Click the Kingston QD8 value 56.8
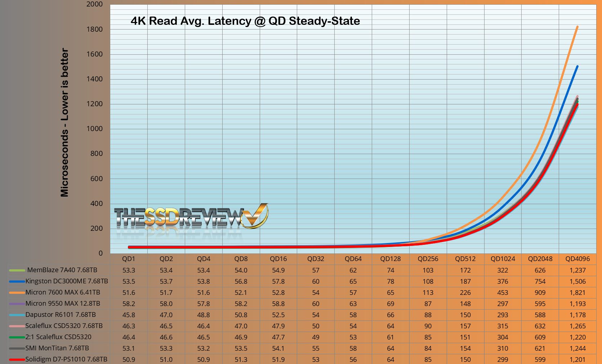602x364 pixels. tap(241, 282)
